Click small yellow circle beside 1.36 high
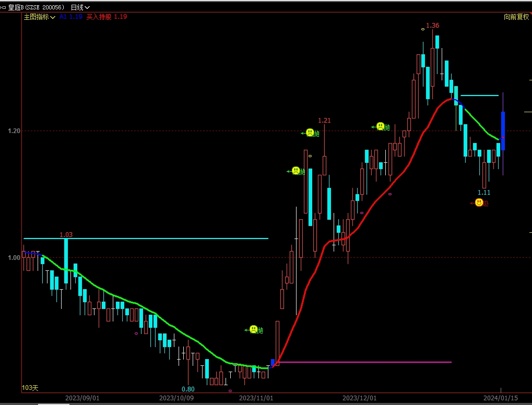The width and height of the screenshot is (532, 405). pos(423,29)
